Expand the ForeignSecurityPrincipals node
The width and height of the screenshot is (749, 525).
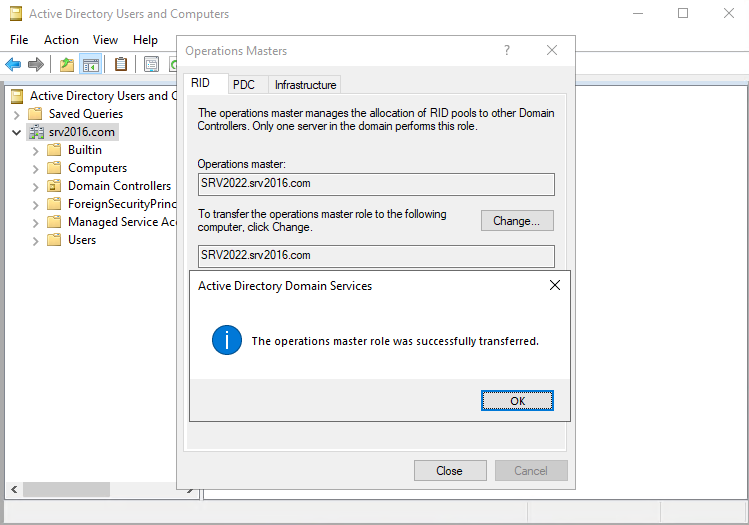click(x=35, y=205)
